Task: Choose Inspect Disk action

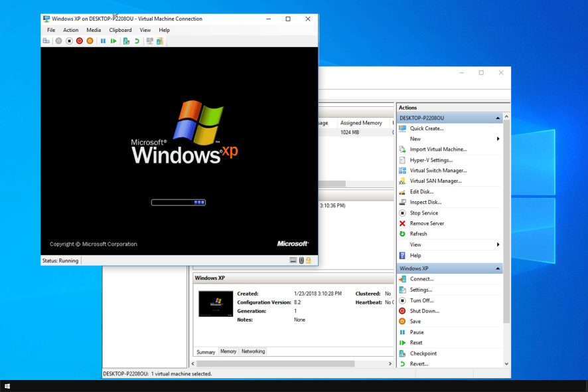Action: (425, 203)
